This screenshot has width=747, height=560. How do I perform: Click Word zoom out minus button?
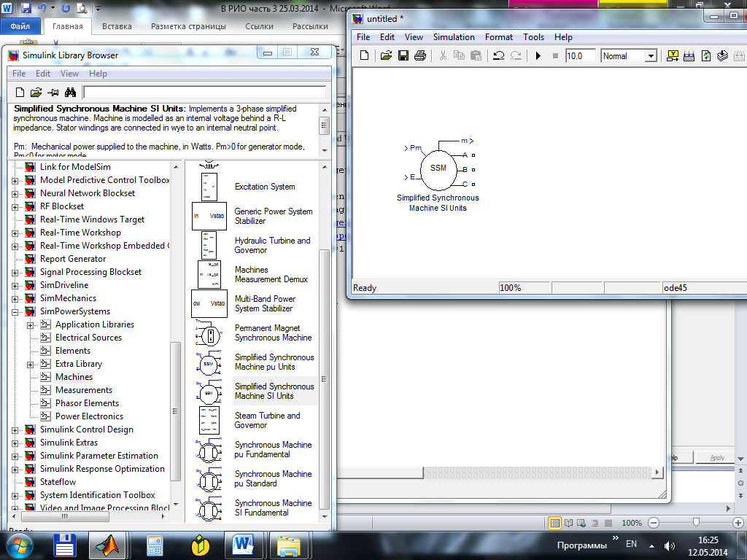(x=654, y=523)
